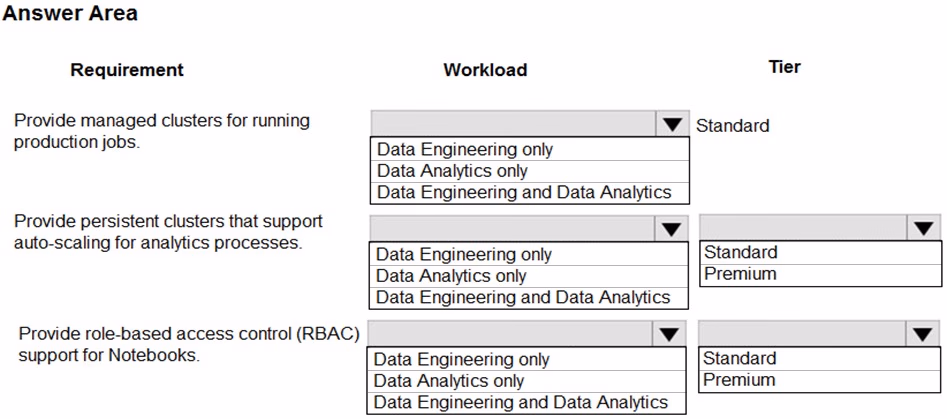Choose Data Engineering and Data Analytics for RBAC
The image size is (947, 419).
[527, 403]
